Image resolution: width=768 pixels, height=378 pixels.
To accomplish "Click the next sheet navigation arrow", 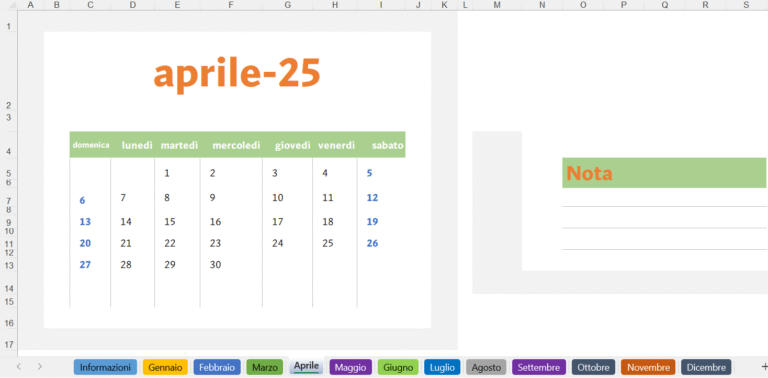I will (x=40, y=367).
